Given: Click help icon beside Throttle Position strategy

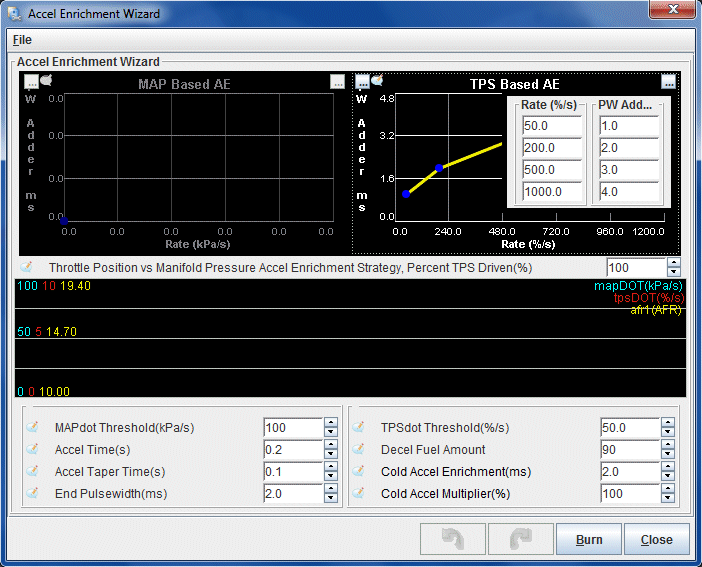Looking at the screenshot, I should [x=27, y=268].
